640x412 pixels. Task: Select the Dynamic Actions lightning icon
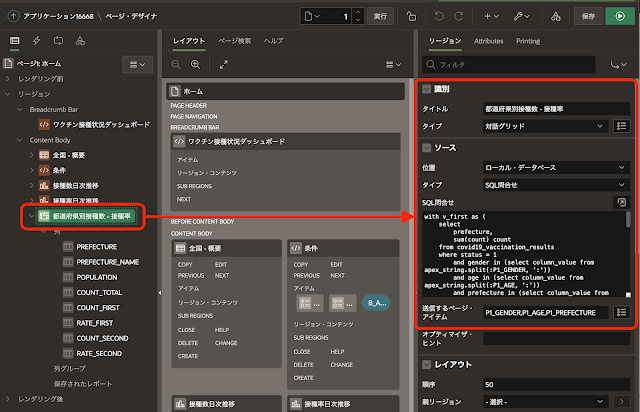36,40
